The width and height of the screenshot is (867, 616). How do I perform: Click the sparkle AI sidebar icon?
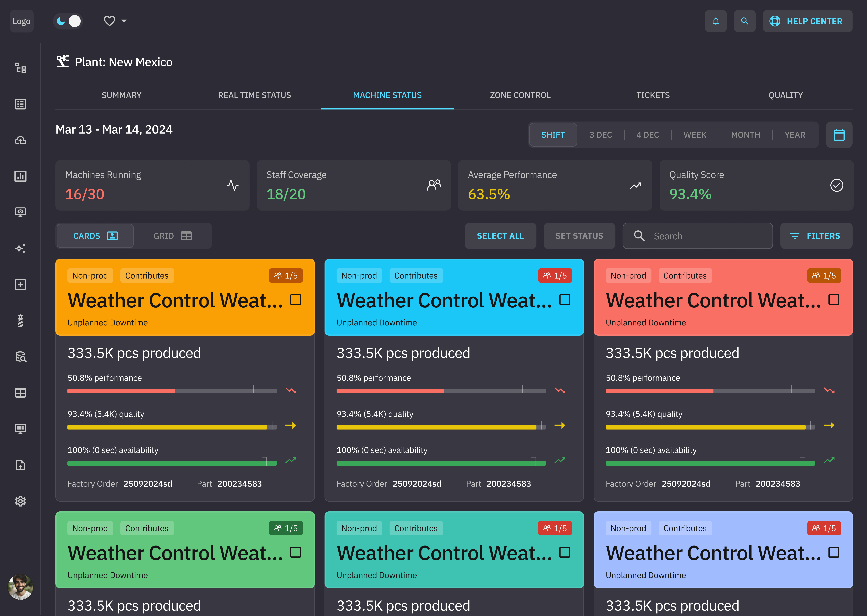(x=20, y=248)
